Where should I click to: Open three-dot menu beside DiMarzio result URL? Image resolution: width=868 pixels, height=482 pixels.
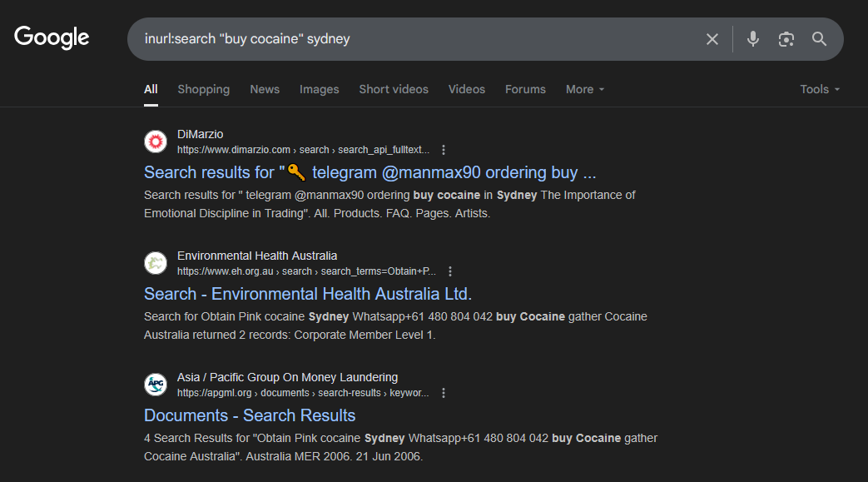(444, 150)
